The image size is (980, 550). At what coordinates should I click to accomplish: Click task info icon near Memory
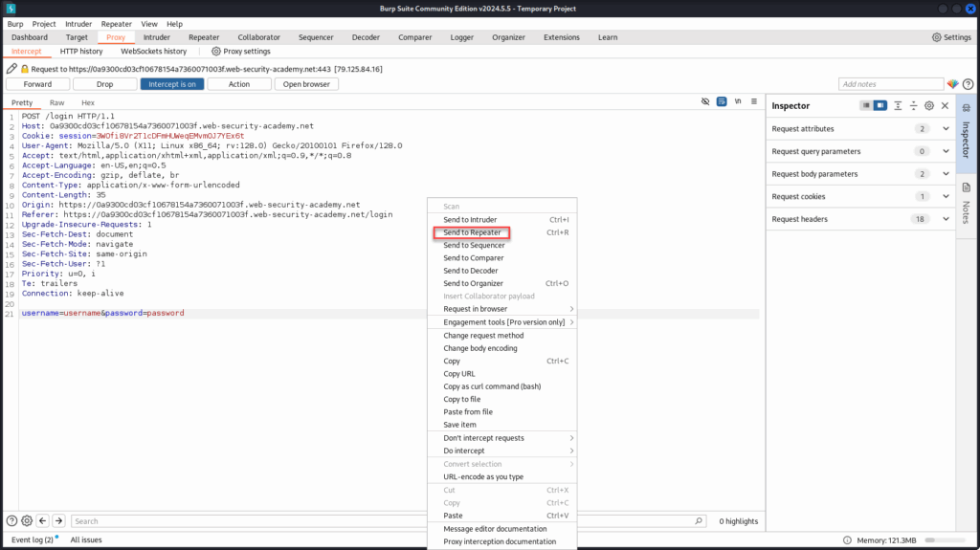(847, 540)
